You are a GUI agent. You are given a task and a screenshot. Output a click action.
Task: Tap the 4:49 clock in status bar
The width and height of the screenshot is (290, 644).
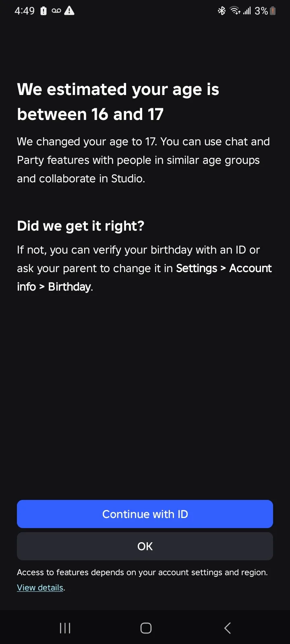pos(25,11)
